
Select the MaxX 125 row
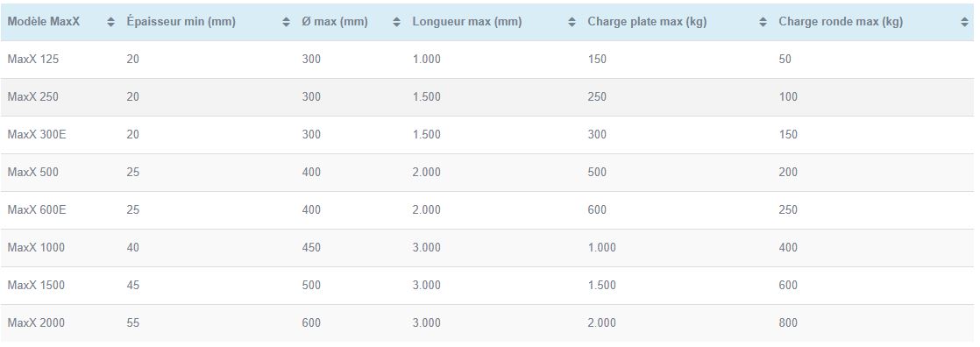pyautogui.click(x=487, y=60)
